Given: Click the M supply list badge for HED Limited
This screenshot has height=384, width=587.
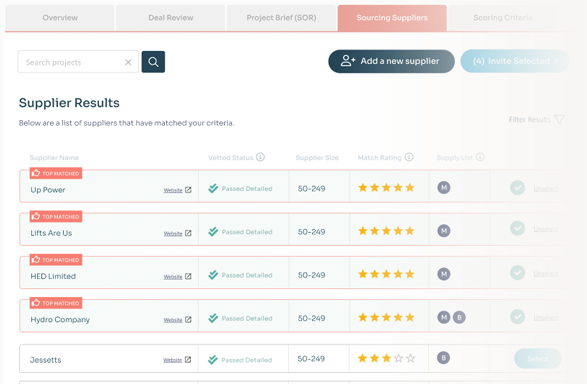Looking at the screenshot, I should 444,274.
